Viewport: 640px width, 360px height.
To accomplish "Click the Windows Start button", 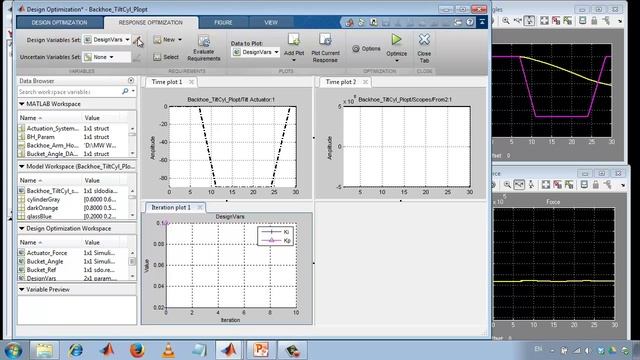I will coord(13,351).
